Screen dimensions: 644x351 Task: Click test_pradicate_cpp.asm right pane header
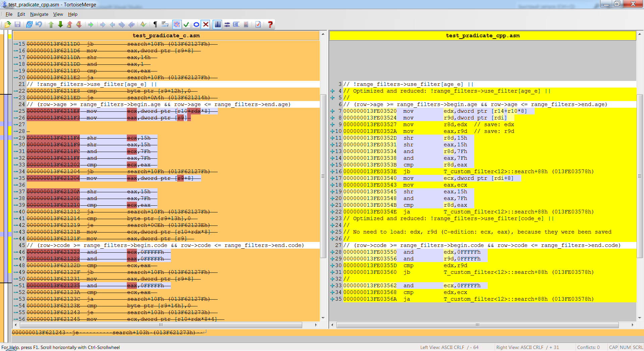[482, 36]
